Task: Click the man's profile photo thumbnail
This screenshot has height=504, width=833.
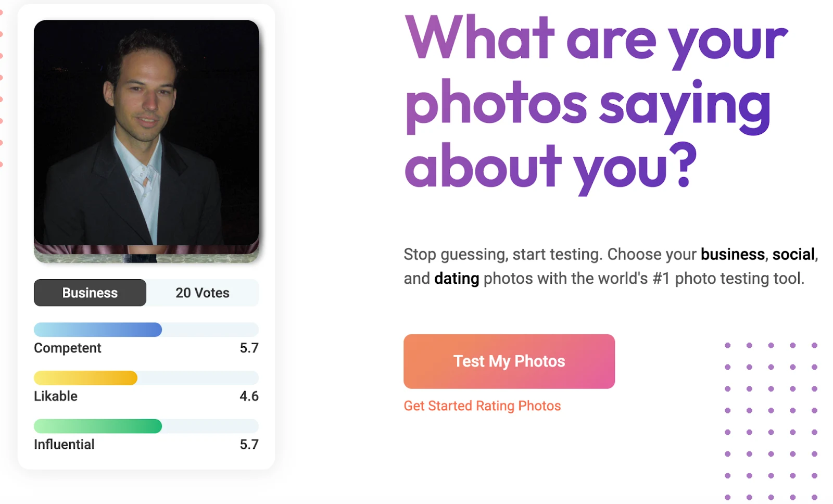Action: 146,141
